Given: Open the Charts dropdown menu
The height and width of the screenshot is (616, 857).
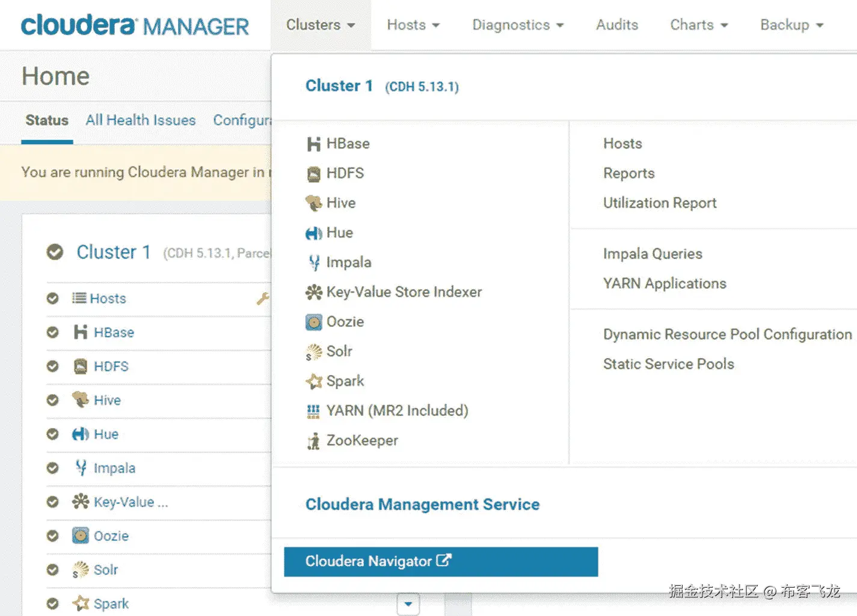Looking at the screenshot, I should click(699, 25).
